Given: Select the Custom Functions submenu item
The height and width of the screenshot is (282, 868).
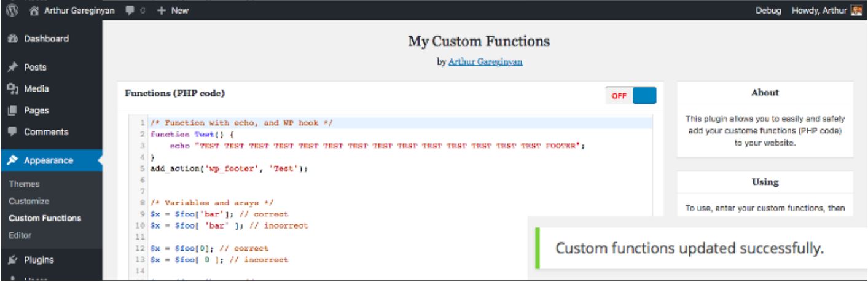Looking at the screenshot, I should (x=45, y=218).
